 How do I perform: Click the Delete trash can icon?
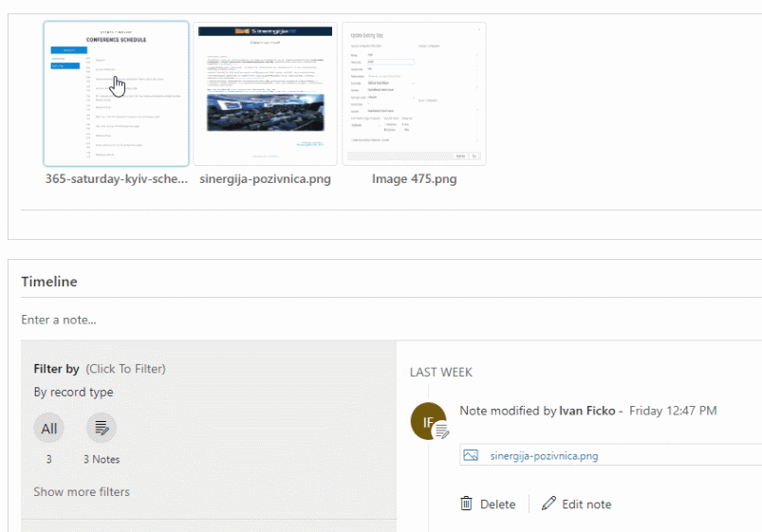click(x=466, y=504)
